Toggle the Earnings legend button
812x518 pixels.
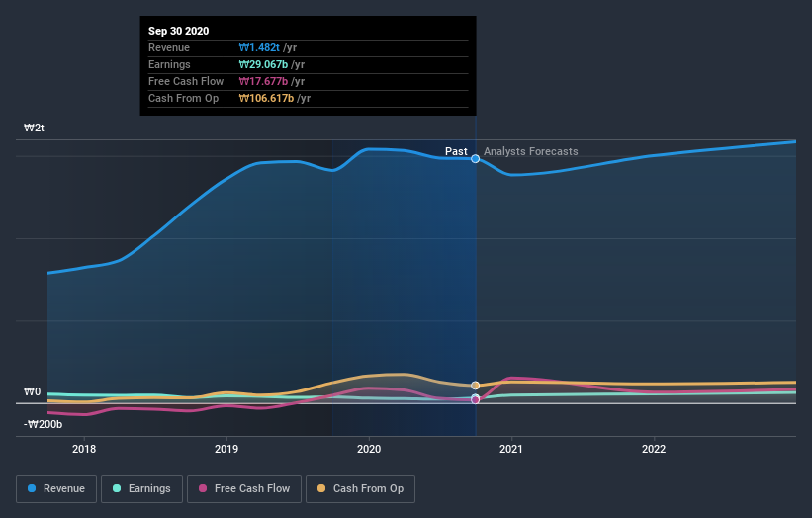pyautogui.click(x=141, y=489)
